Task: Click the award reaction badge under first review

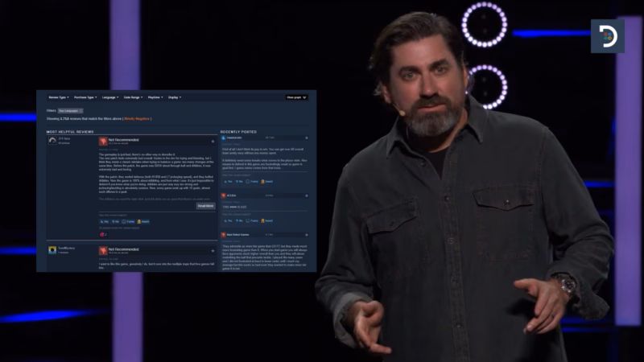Action: click(x=103, y=234)
